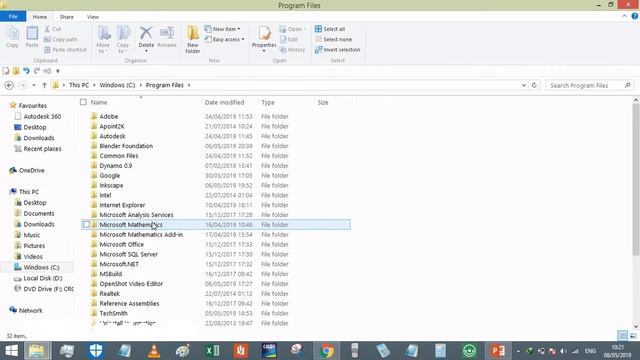The image size is (640, 360).
Task: Select the Inkscape folder
Action: [x=111, y=185]
